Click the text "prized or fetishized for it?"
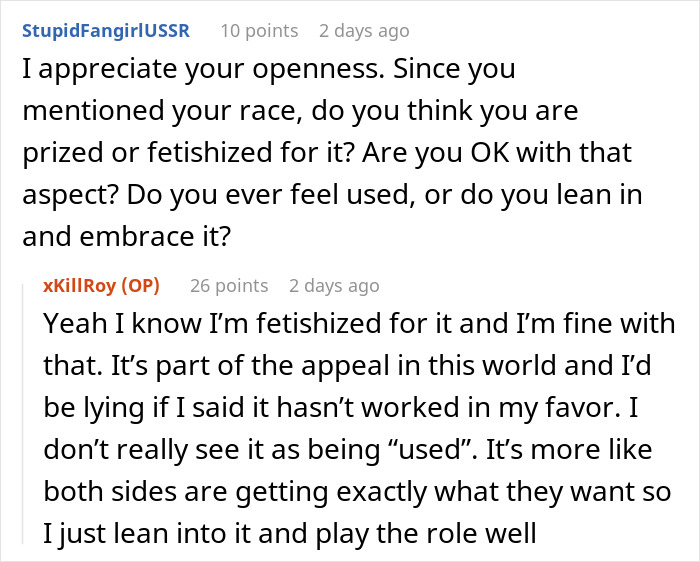 point(188,152)
